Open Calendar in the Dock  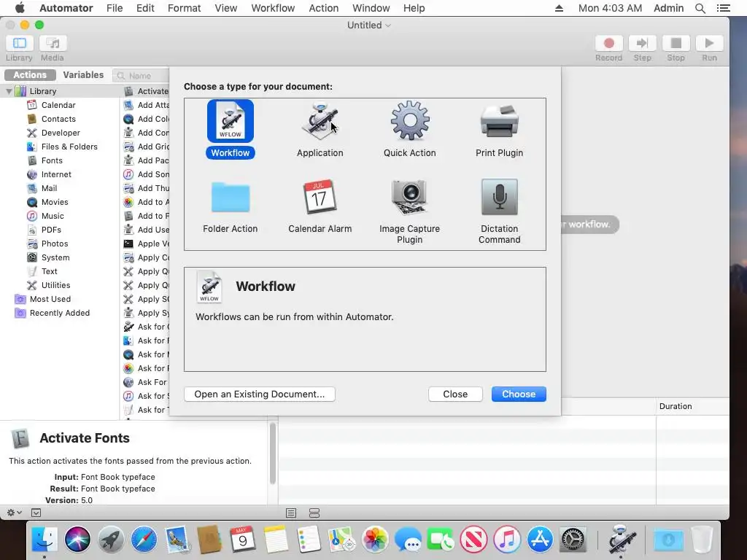[242, 540]
